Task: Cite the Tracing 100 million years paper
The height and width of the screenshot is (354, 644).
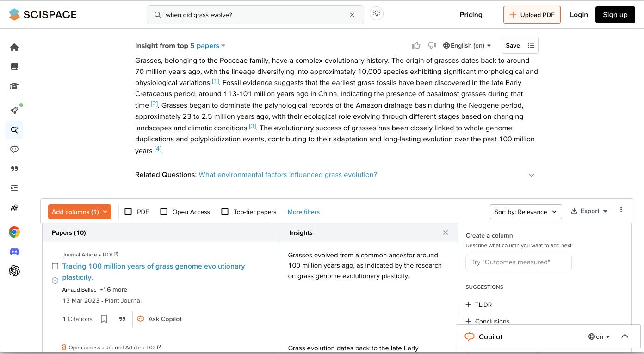Action: (122, 319)
